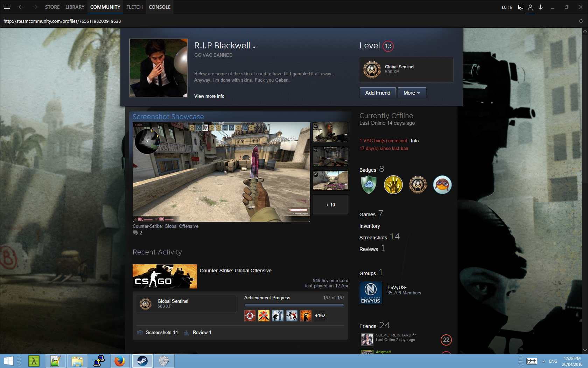The image size is (588, 368).
Task: Open the View more info link
Action: (x=209, y=96)
